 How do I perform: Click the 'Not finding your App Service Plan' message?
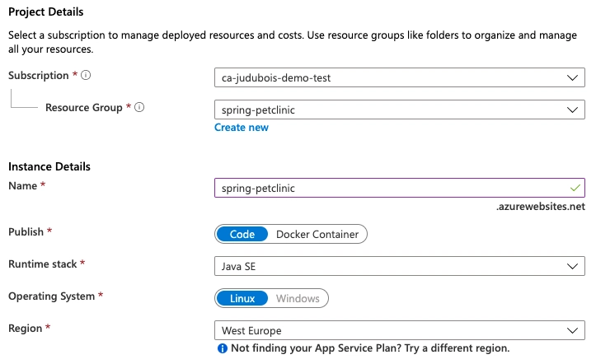370,348
